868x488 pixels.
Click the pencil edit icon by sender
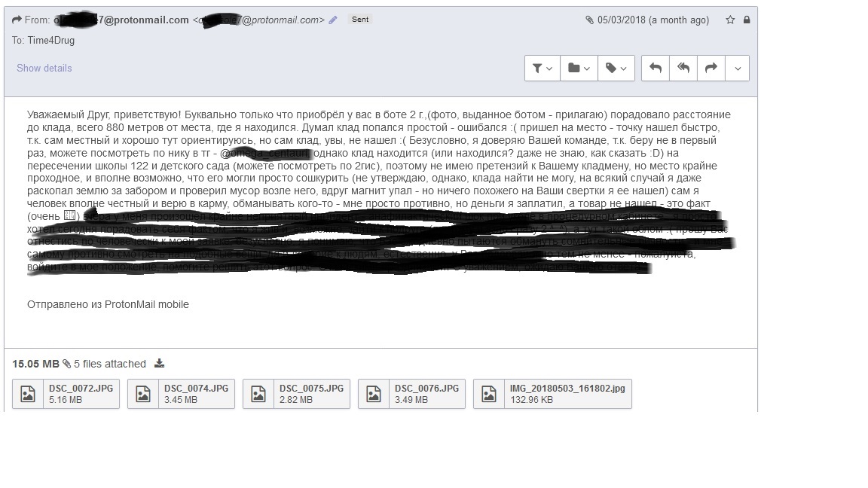pos(333,20)
